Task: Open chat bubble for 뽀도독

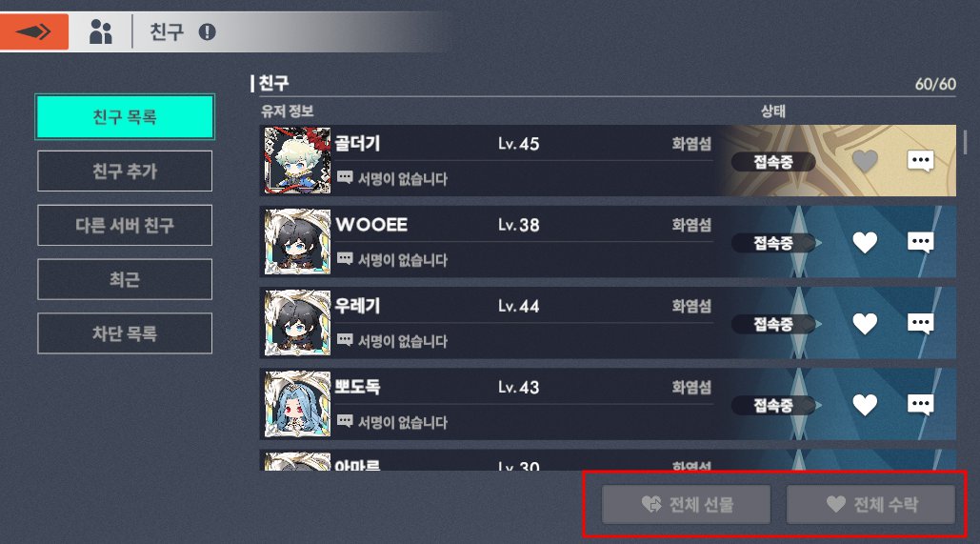Action: click(921, 405)
